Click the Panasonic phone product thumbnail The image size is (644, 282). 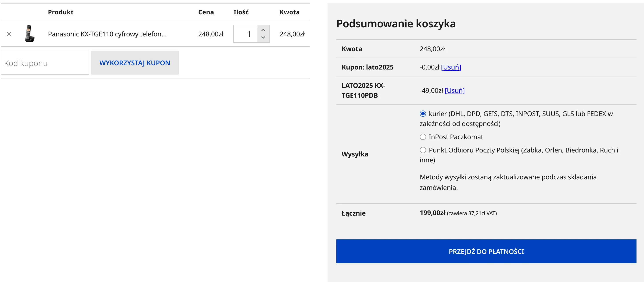[30, 34]
